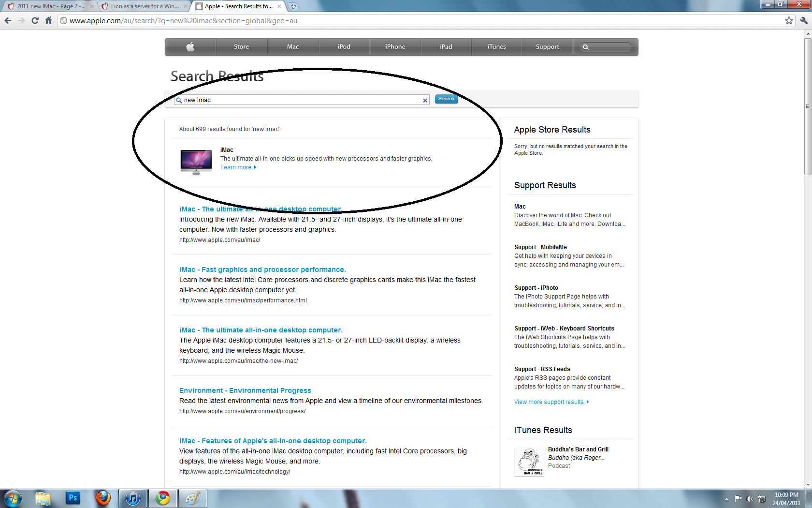This screenshot has width=812, height=508.
Task: Click the Apple logo in the navigation bar
Action: [190, 47]
